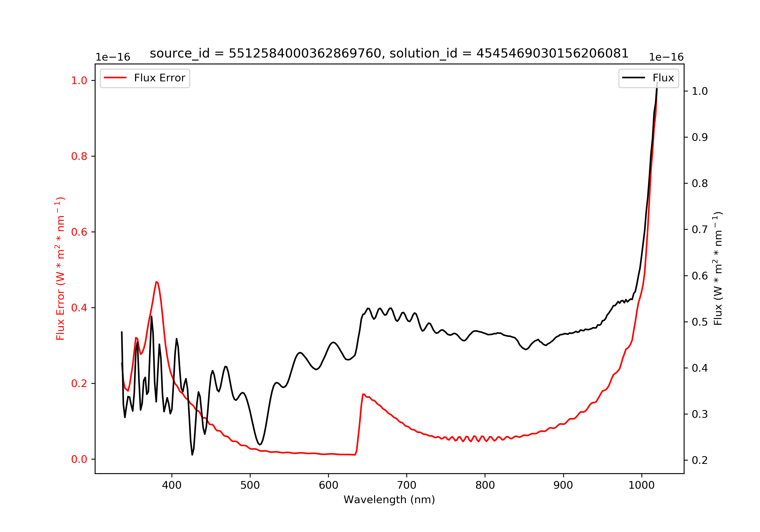
Task: Click the black Flux legend line
Action: [x=633, y=78]
